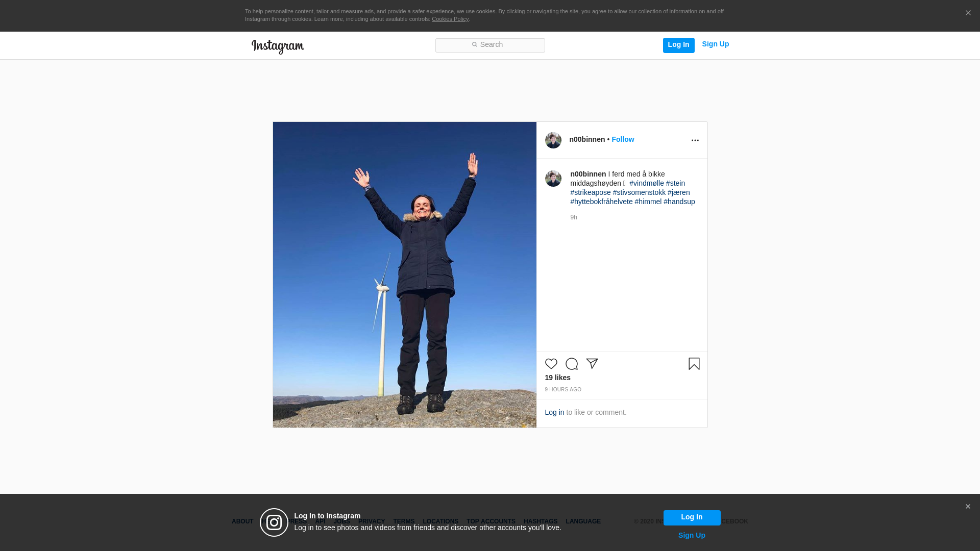Viewport: 980px width, 551px height.
Task: Save post with bookmark icon
Action: pos(694,364)
